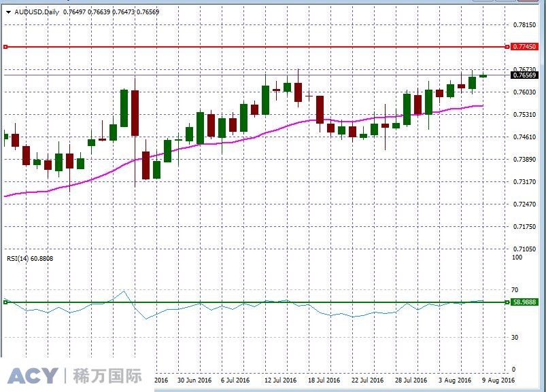546x392 pixels.
Task: Click right handle of green RSI line
Action: pos(507,302)
